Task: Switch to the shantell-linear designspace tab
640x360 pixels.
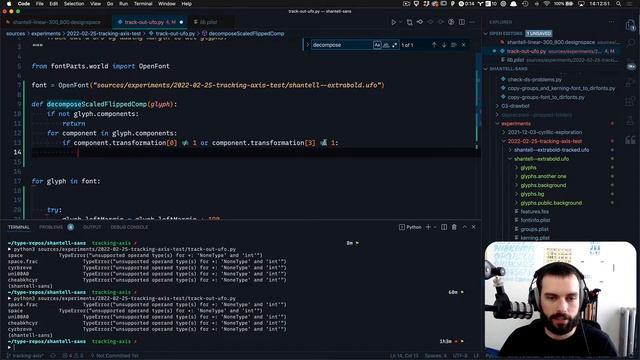Action: pyautogui.click(x=56, y=22)
